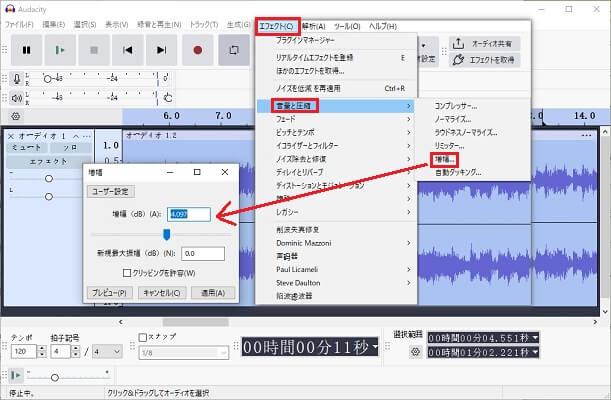Click the microphone record meter icon

click(x=17, y=79)
